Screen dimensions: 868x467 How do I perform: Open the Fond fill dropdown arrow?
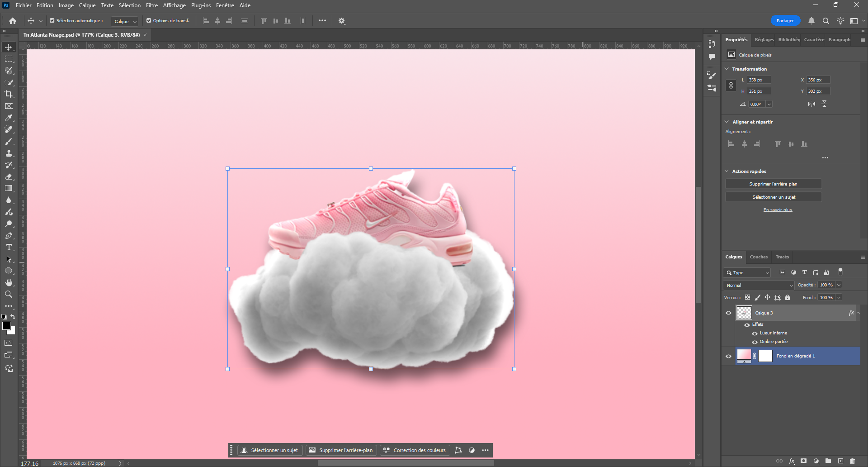pos(839,298)
